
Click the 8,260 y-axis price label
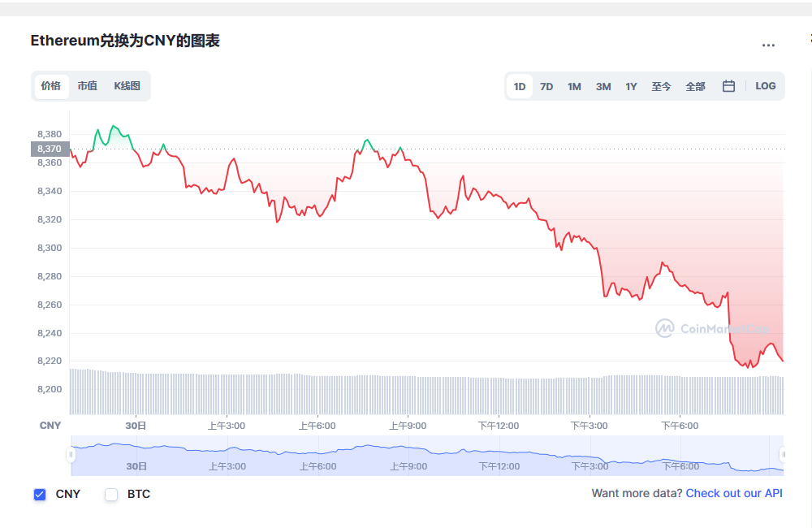point(50,305)
